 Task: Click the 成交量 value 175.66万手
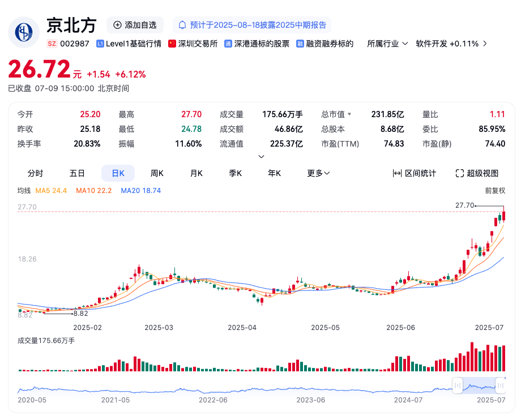coord(283,114)
